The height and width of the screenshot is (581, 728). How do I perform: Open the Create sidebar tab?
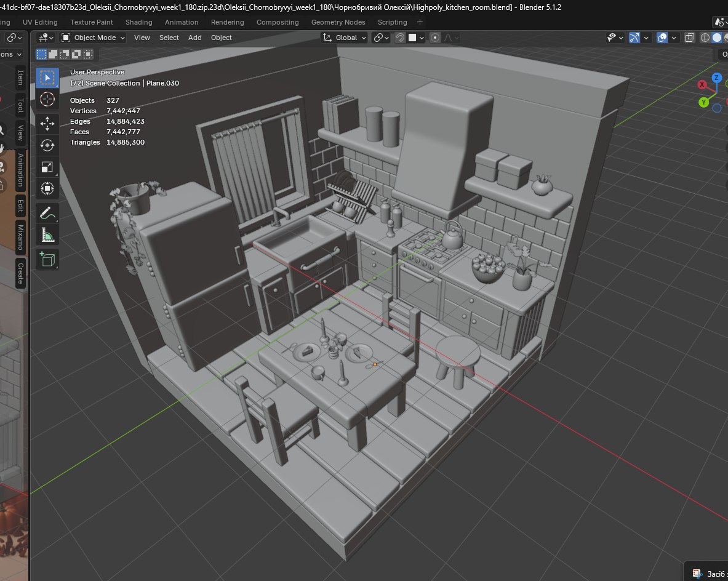coord(20,273)
